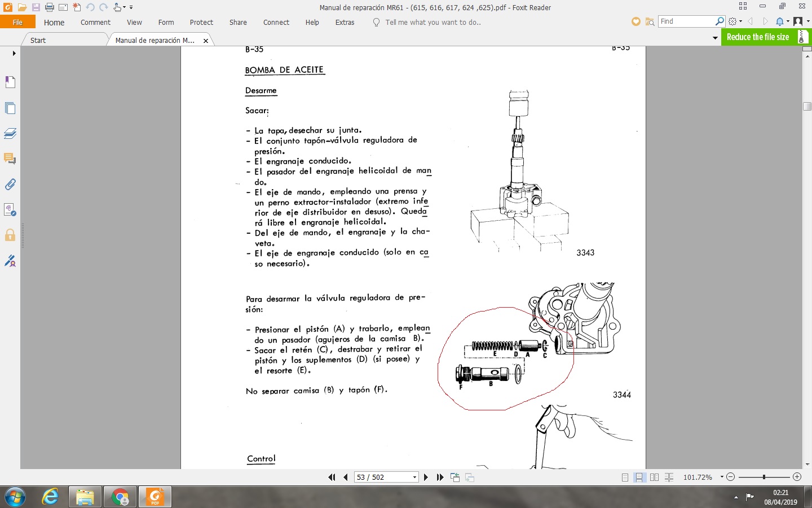Go to the first page button

point(332,478)
